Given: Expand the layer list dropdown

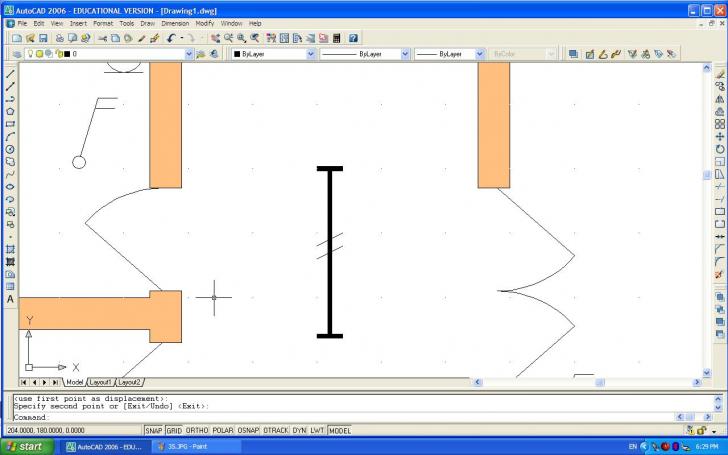Looking at the screenshot, I should (x=189, y=54).
